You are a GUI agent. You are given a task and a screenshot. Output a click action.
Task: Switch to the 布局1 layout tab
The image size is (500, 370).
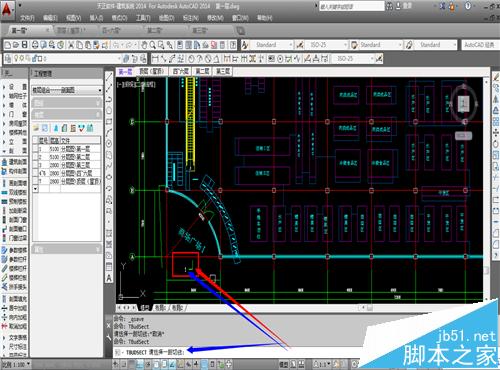click(x=160, y=308)
